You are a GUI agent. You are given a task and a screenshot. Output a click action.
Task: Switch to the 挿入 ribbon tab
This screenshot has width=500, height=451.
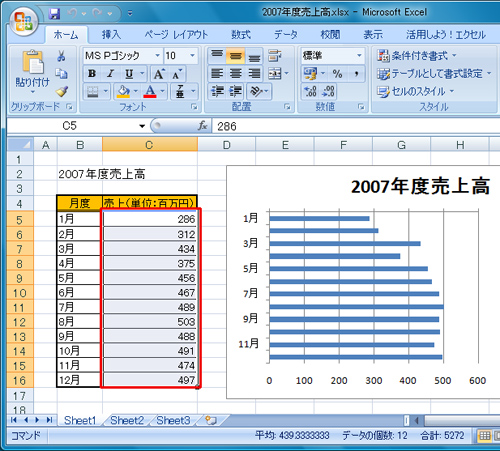point(111,35)
